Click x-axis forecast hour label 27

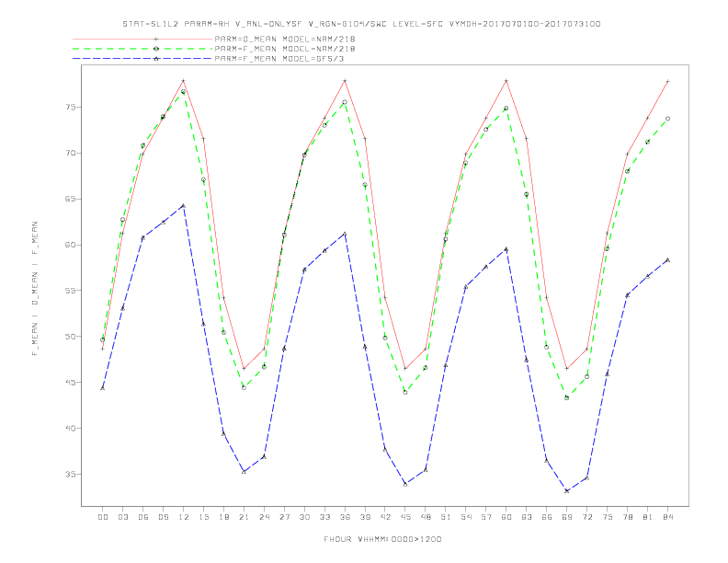pyautogui.click(x=284, y=517)
